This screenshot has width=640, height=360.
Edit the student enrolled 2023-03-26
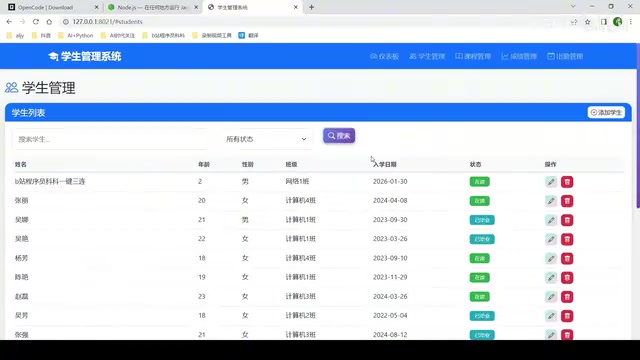pyautogui.click(x=551, y=239)
